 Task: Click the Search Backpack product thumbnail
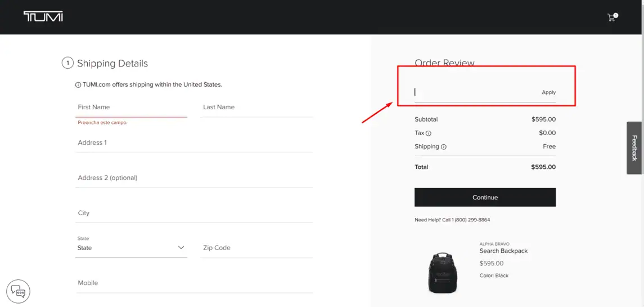click(442, 273)
